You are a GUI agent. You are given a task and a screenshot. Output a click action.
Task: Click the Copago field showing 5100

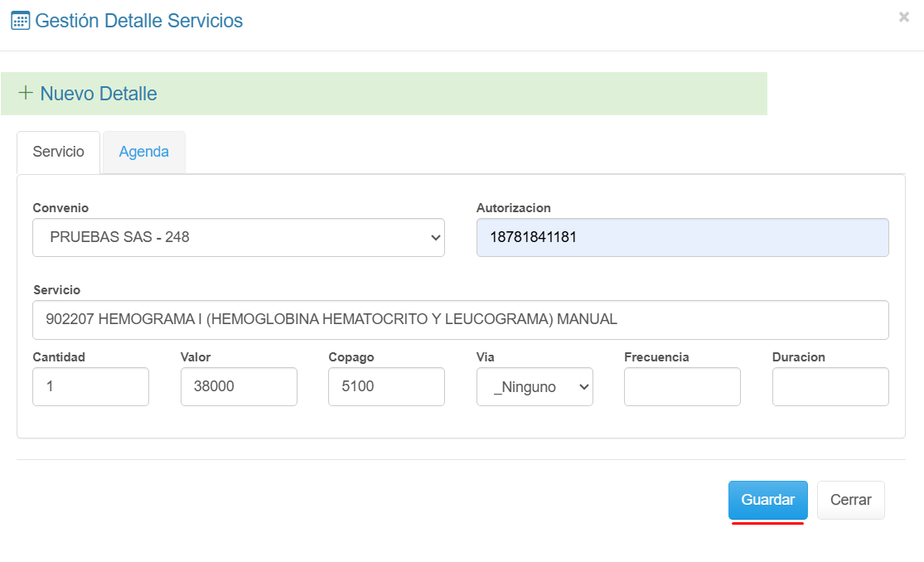386,387
